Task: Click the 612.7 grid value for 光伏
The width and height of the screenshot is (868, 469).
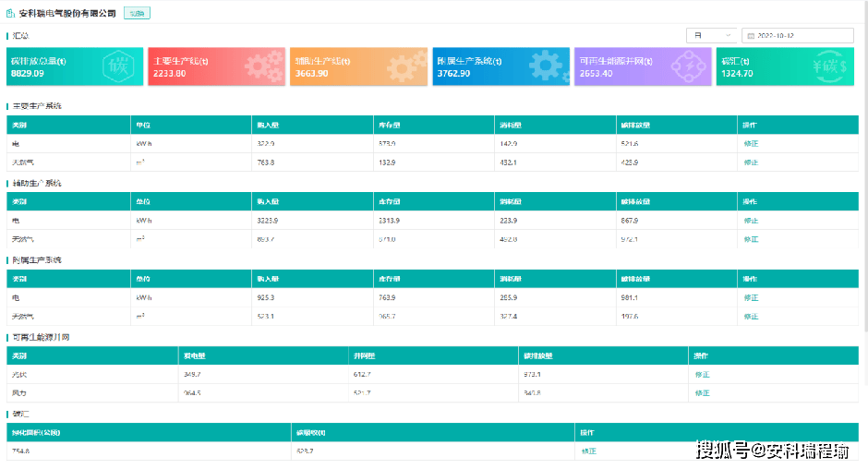Action: 362,374
